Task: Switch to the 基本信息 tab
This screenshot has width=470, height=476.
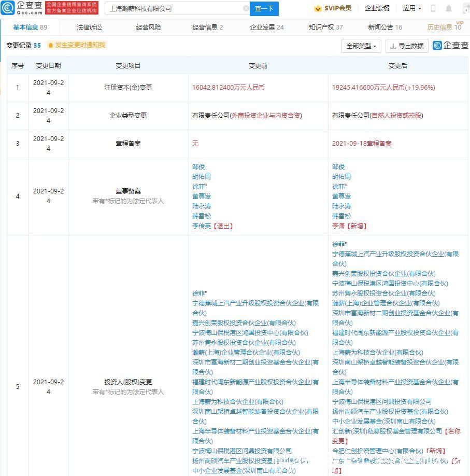Action: [x=30, y=27]
